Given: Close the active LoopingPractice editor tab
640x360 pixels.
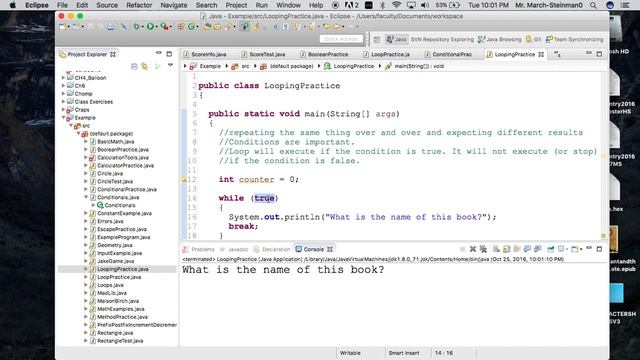Looking at the screenshot, I should [x=541, y=54].
